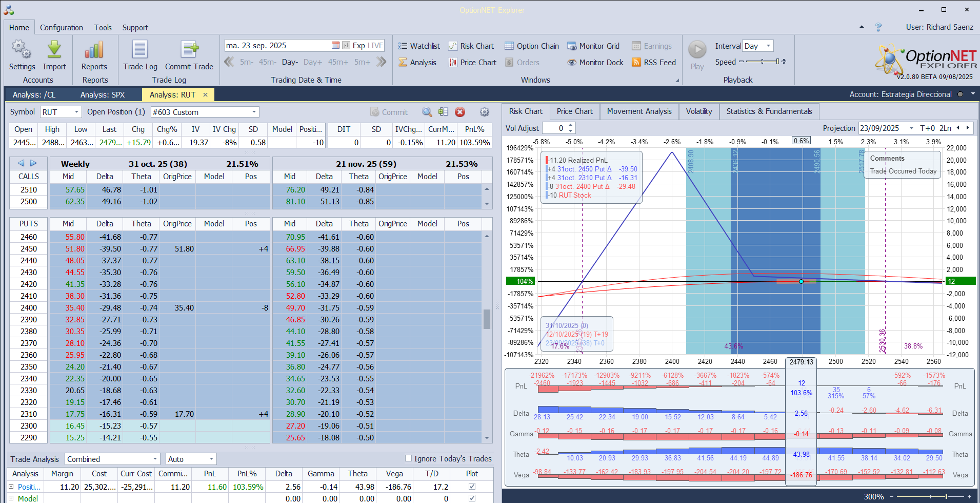980x503 pixels.
Task: Open Risk Chart from the Windows group
Action: pyautogui.click(x=471, y=46)
